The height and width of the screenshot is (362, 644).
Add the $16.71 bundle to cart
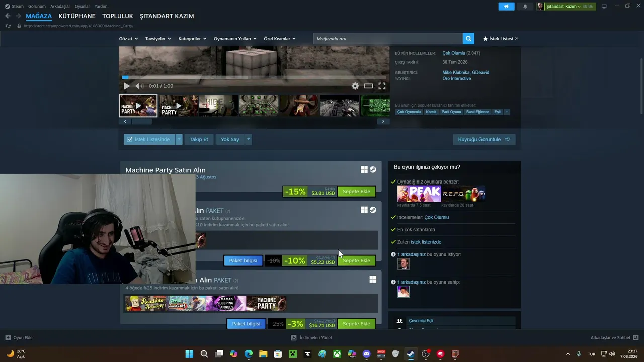[356, 324]
